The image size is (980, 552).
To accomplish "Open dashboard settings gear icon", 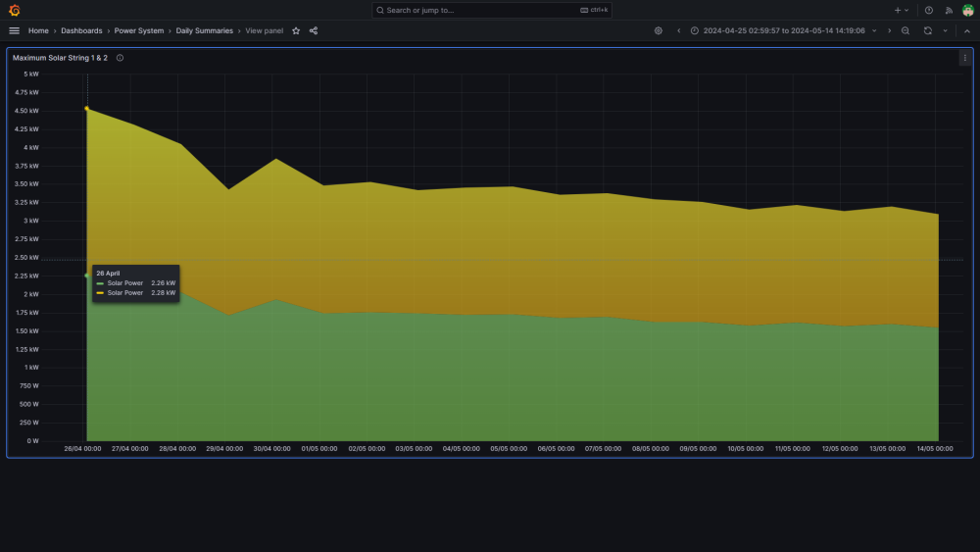I will click(x=659, y=30).
